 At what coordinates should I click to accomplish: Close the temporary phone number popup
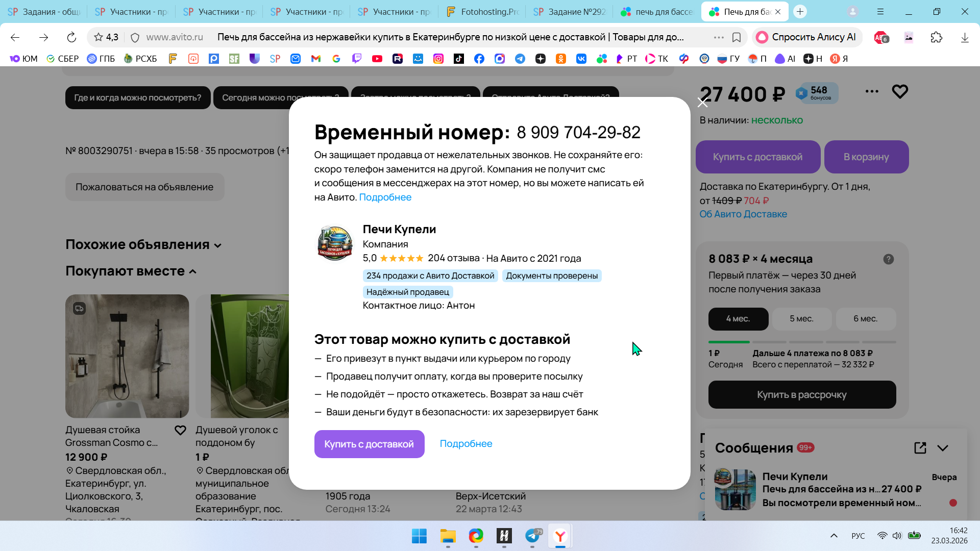702,103
